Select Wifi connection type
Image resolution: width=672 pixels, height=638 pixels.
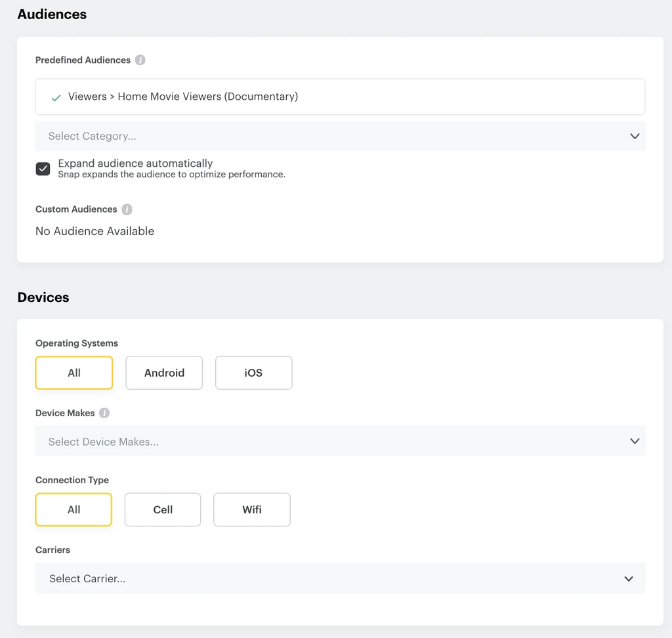(x=252, y=510)
